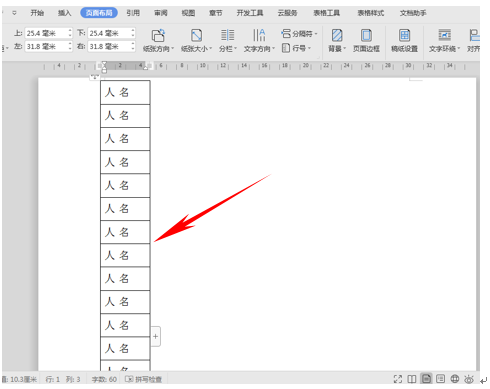This screenshot has width=490, height=389.
Task: Click the 文字环绕 text wrapping icon
Action: click(445, 35)
